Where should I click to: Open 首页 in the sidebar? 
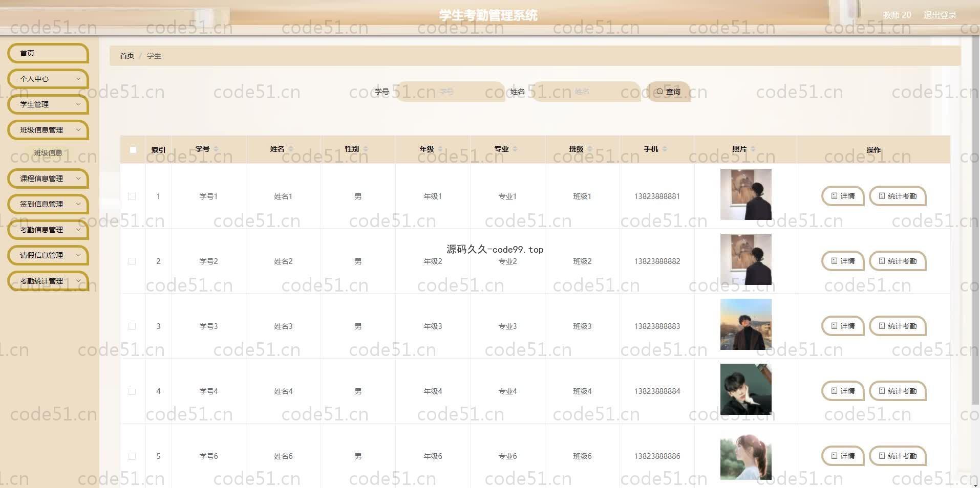48,53
